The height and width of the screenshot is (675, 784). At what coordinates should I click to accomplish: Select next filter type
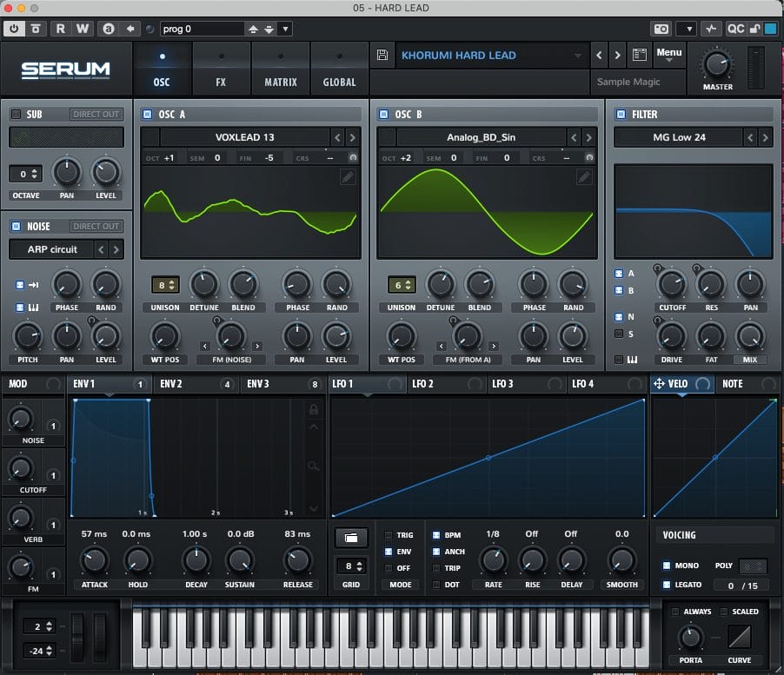click(x=765, y=137)
